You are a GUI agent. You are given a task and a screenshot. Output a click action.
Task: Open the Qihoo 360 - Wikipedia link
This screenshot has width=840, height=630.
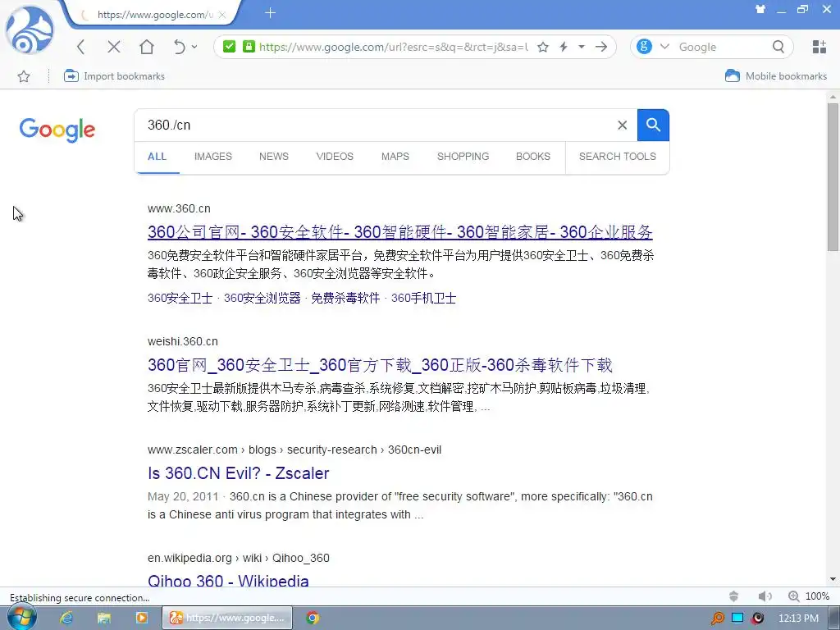tap(228, 580)
